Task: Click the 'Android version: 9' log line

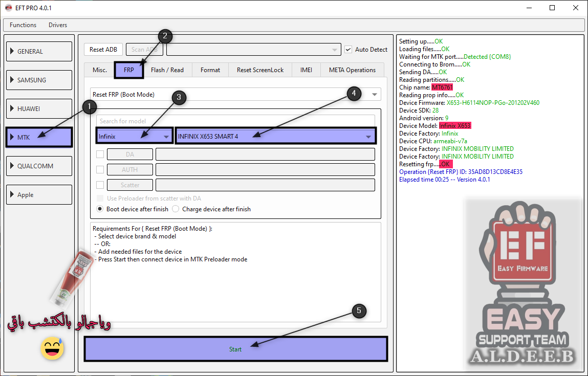Action: [x=424, y=118]
